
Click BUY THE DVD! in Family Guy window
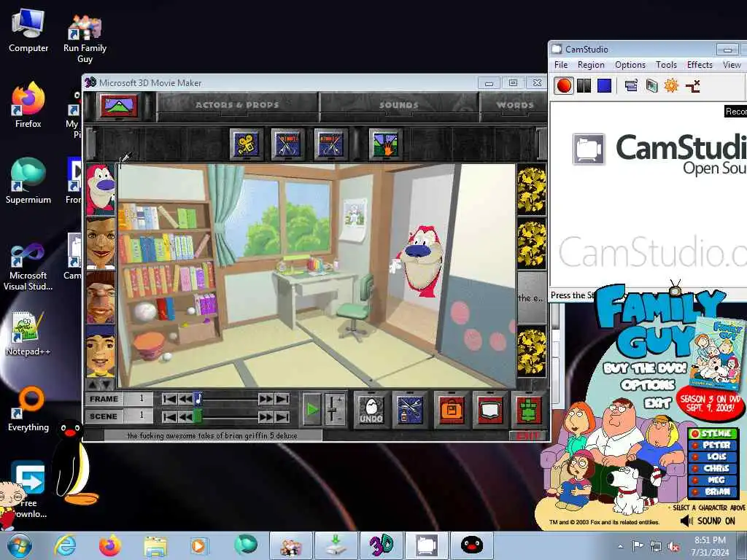pyautogui.click(x=645, y=368)
